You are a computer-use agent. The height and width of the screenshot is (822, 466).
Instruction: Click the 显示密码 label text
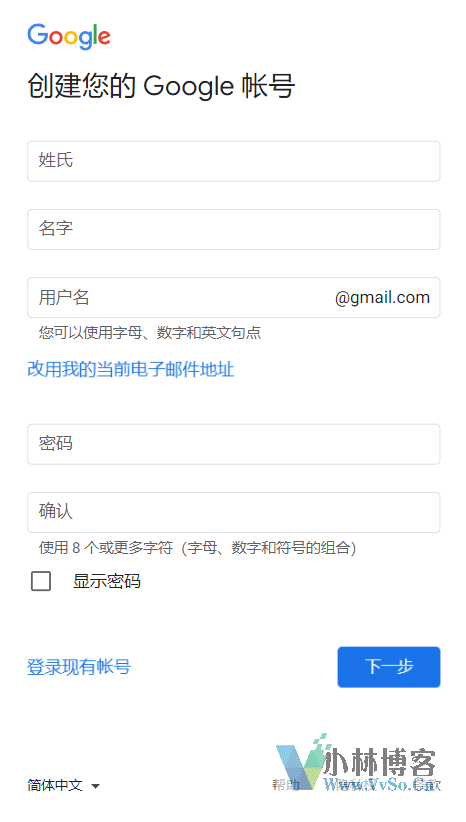pyautogui.click(x=107, y=581)
